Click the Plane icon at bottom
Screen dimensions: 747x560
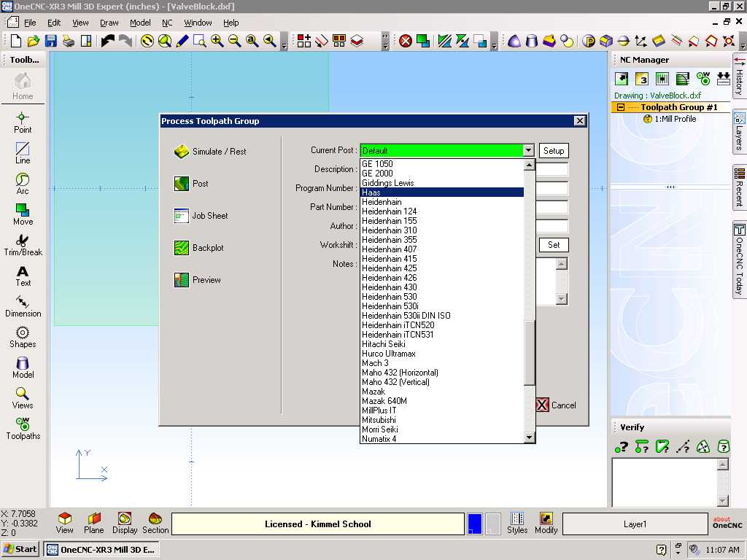click(x=94, y=524)
